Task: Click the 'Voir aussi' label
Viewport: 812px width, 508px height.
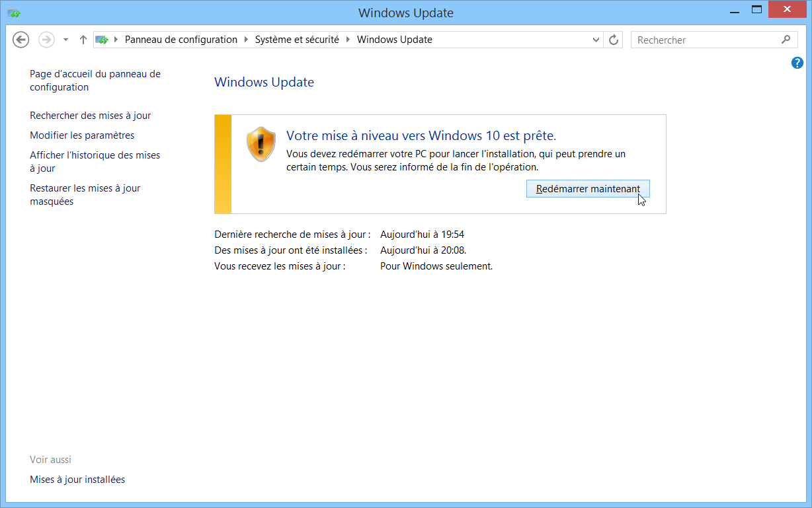Action: coord(50,460)
